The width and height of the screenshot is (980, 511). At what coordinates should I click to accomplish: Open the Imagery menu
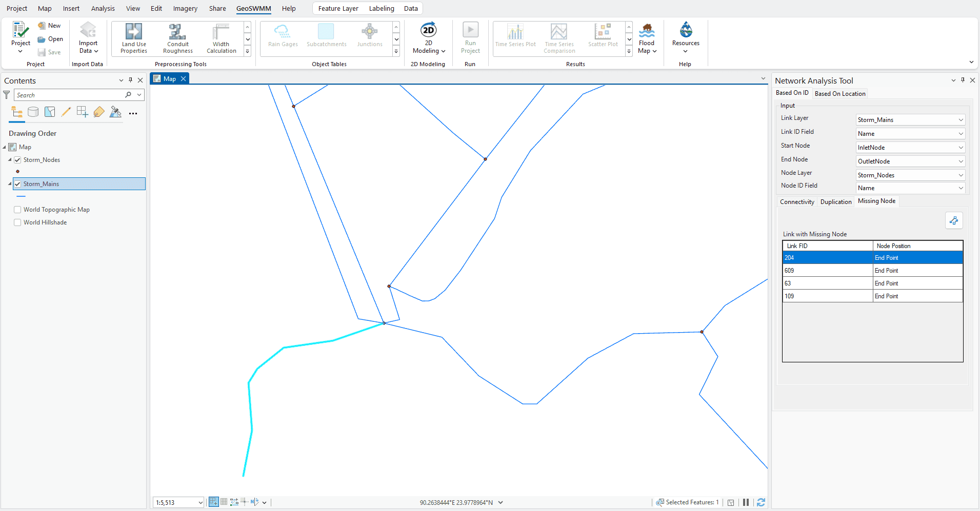(x=185, y=8)
